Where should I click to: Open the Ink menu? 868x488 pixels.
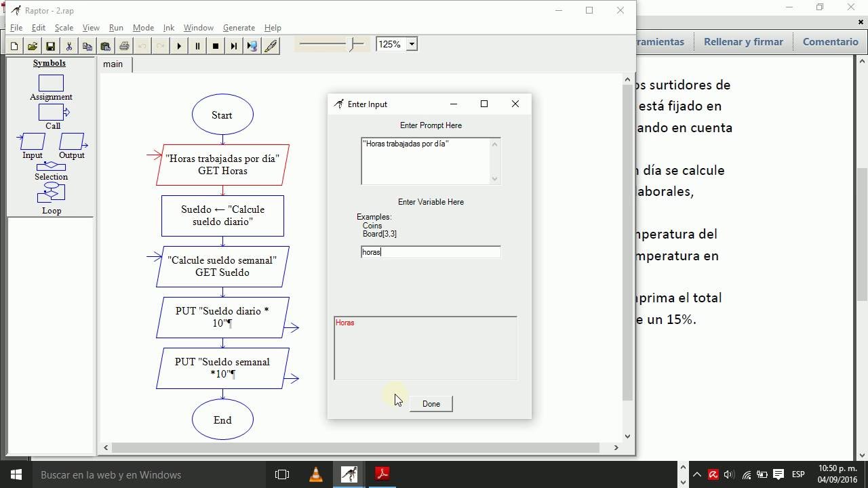point(169,28)
